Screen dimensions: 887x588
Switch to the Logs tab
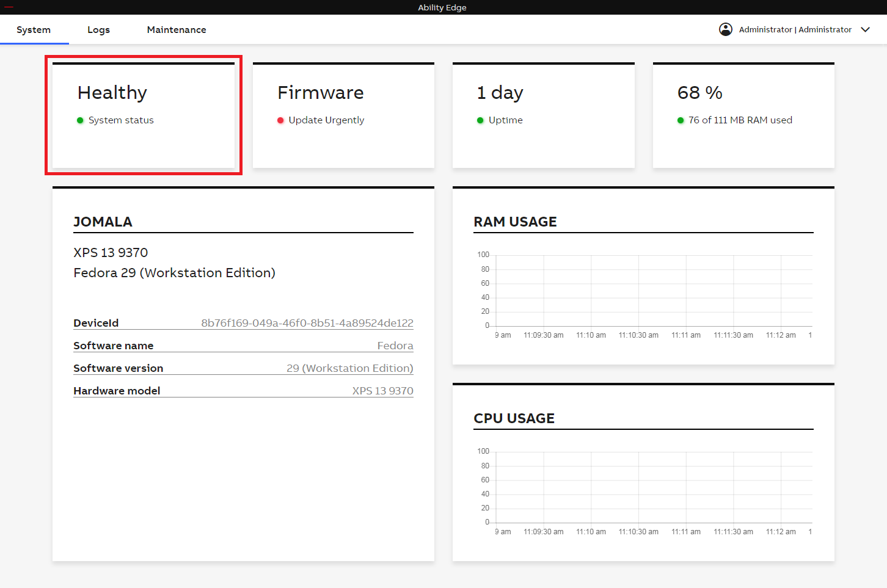[98, 29]
